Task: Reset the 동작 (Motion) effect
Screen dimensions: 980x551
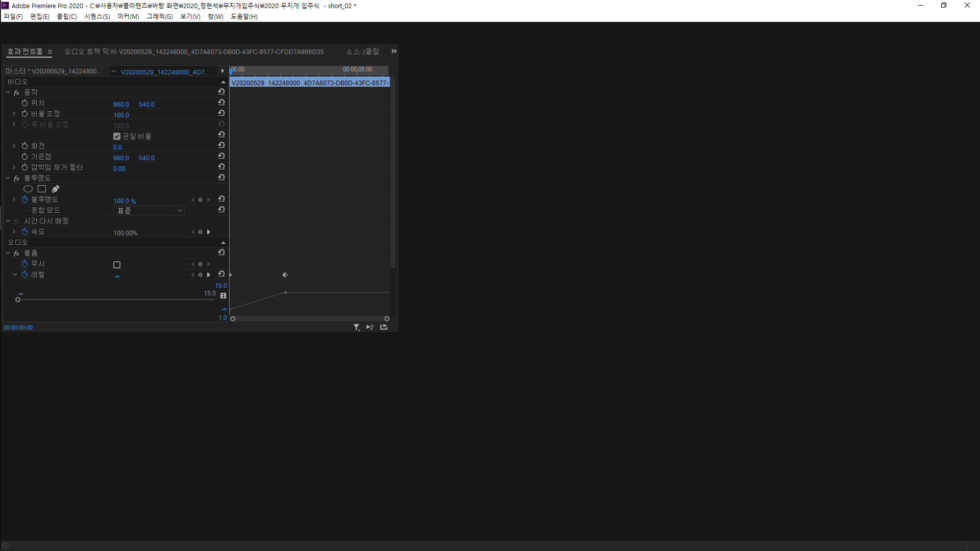Action: pos(221,91)
